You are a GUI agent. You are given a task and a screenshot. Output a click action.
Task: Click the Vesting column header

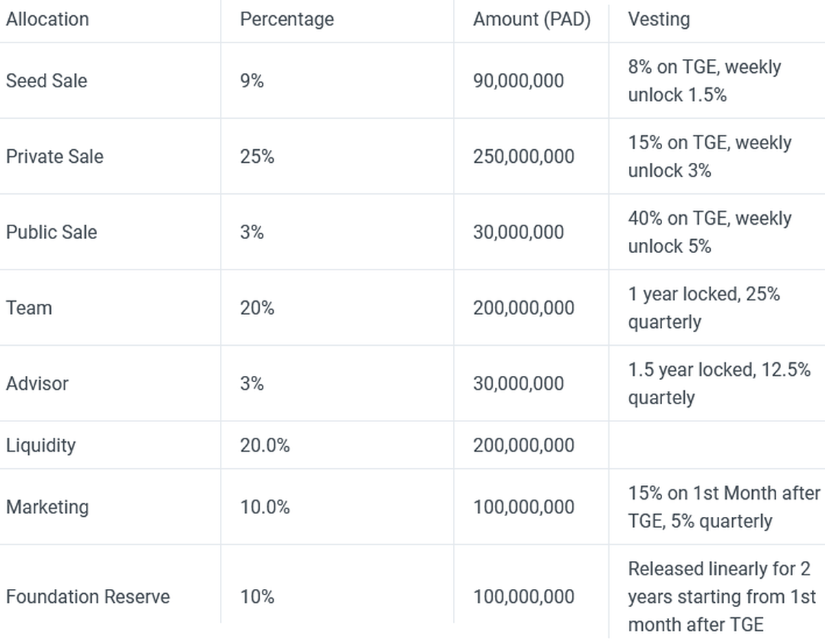pyautogui.click(x=659, y=19)
